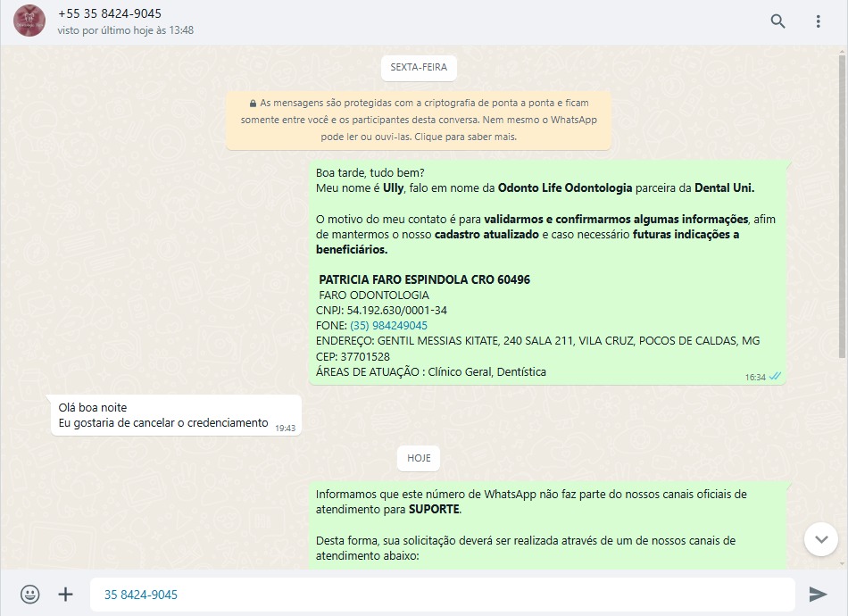Click the lock icon in encryption notice
The height and width of the screenshot is (616, 848).
pos(253,104)
